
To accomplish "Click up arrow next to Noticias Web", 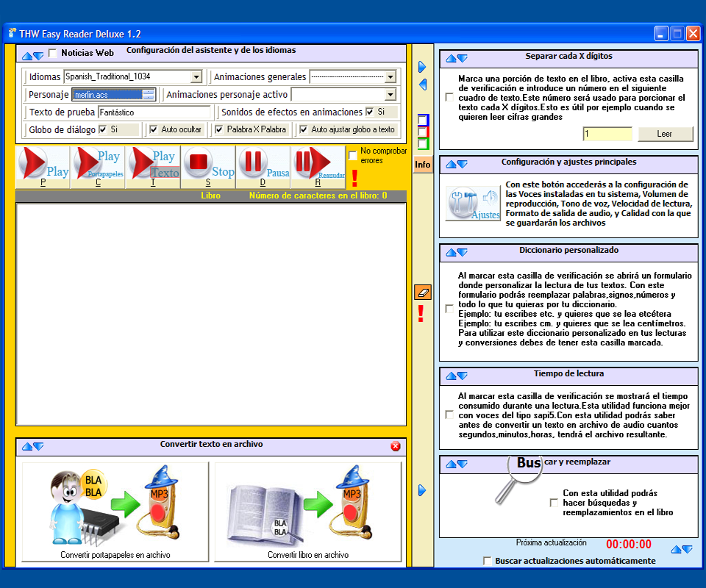I will tap(27, 57).
